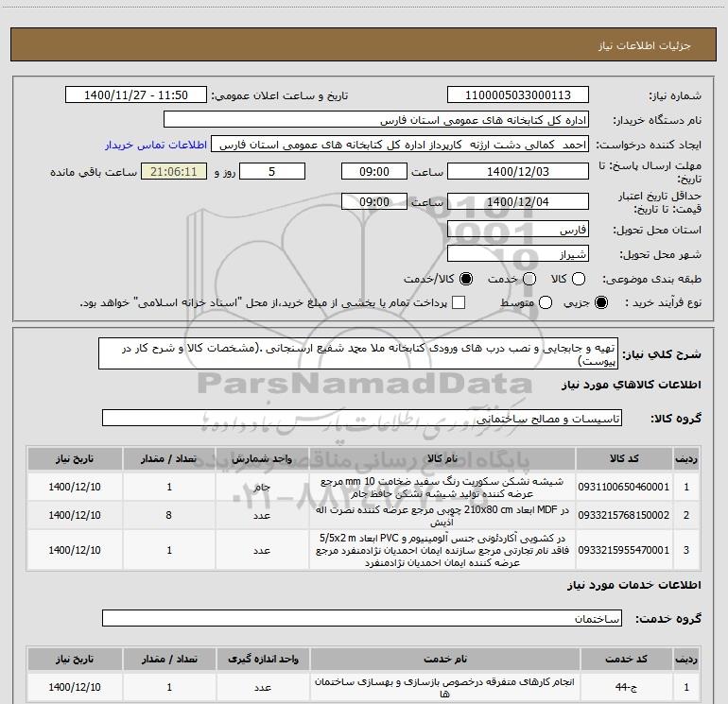
Task: Click the price validity time 09:00 field
Action: 374,201
